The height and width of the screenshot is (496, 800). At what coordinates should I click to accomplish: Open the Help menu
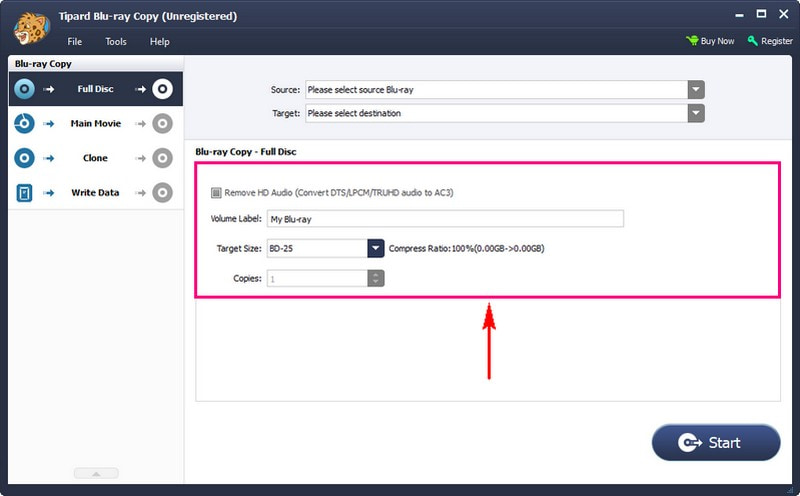pyautogui.click(x=160, y=42)
